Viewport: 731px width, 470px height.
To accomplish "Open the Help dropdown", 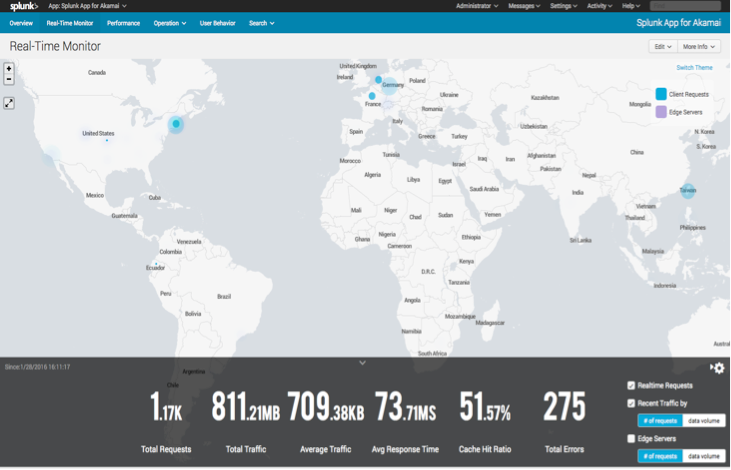I will pos(631,6).
